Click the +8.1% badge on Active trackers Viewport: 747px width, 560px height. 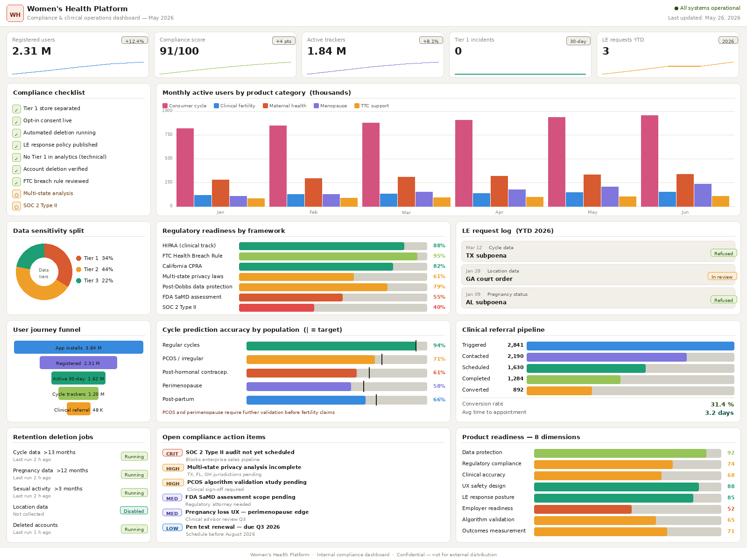click(431, 41)
